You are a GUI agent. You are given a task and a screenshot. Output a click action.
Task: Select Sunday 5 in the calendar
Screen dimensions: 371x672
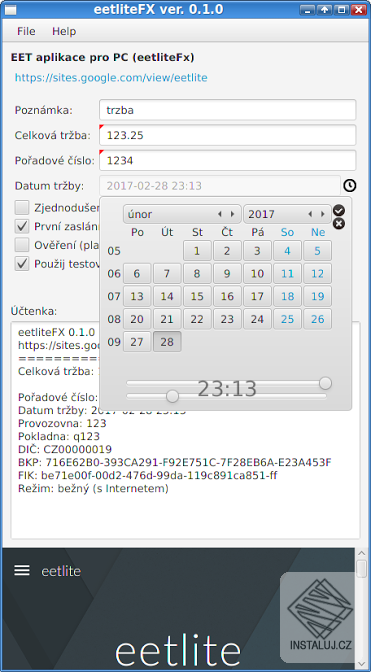317,251
